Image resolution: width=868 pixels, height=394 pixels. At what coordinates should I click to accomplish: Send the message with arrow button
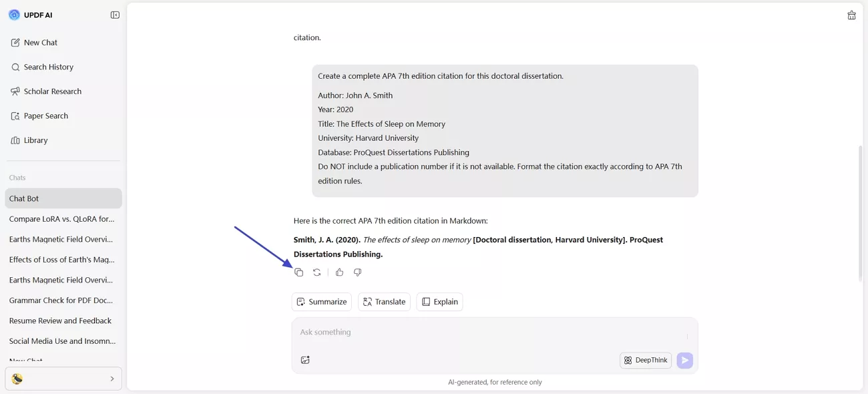pyautogui.click(x=684, y=361)
